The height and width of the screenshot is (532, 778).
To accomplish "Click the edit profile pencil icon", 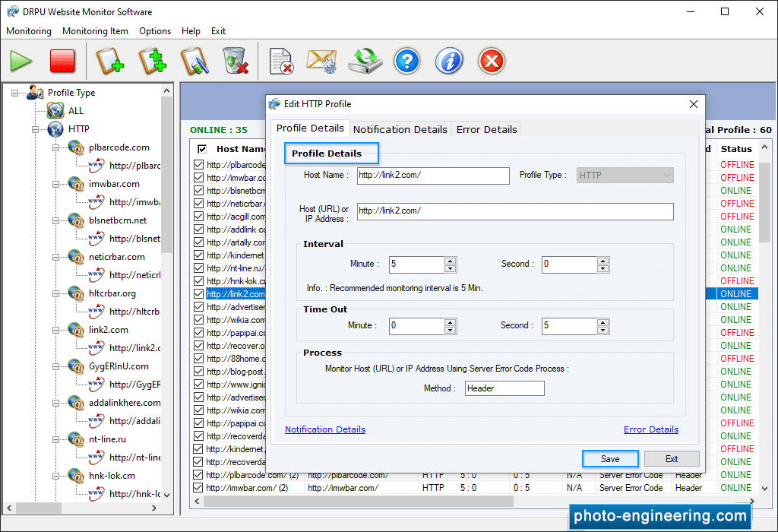I will point(194,61).
